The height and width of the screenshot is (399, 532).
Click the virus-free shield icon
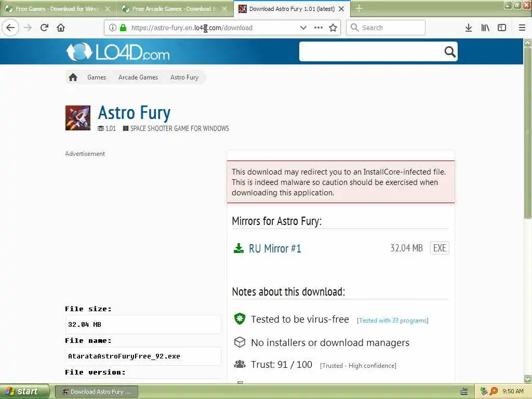point(240,318)
